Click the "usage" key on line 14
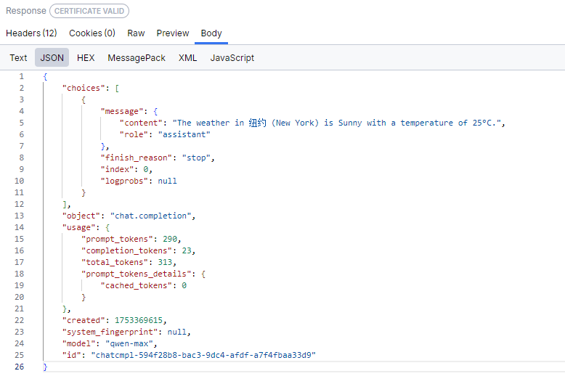Screen dimensions: 565x392 click(78, 227)
